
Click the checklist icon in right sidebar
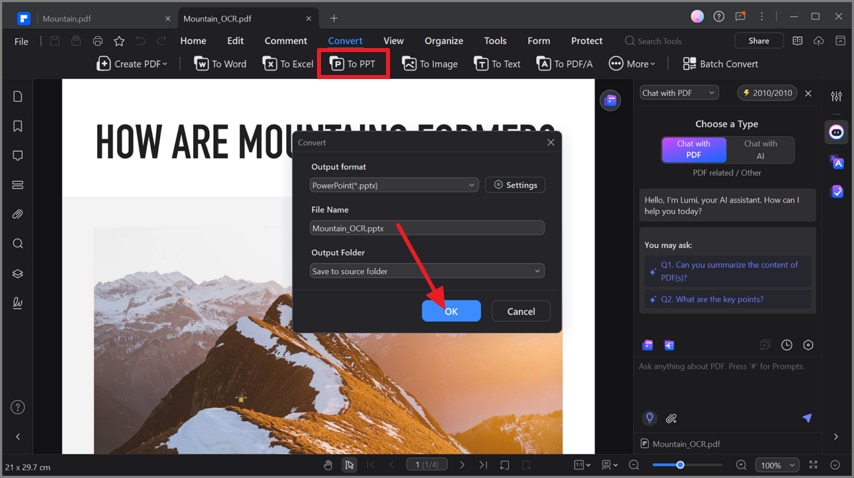(836, 191)
